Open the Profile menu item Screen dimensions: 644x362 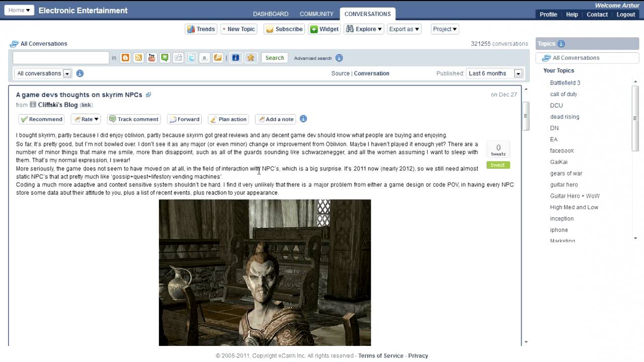548,15
